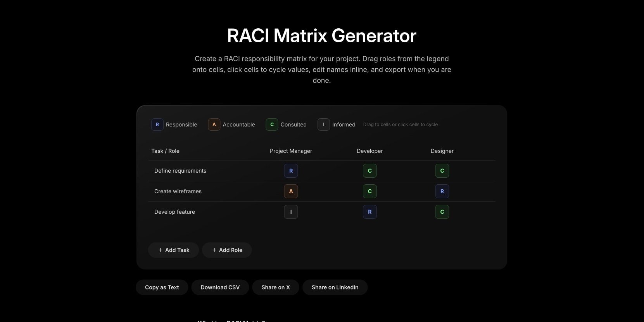The height and width of the screenshot is (322, 644).
Task: Edit the Develop feature task name
Action: click(x=174, y=212)
